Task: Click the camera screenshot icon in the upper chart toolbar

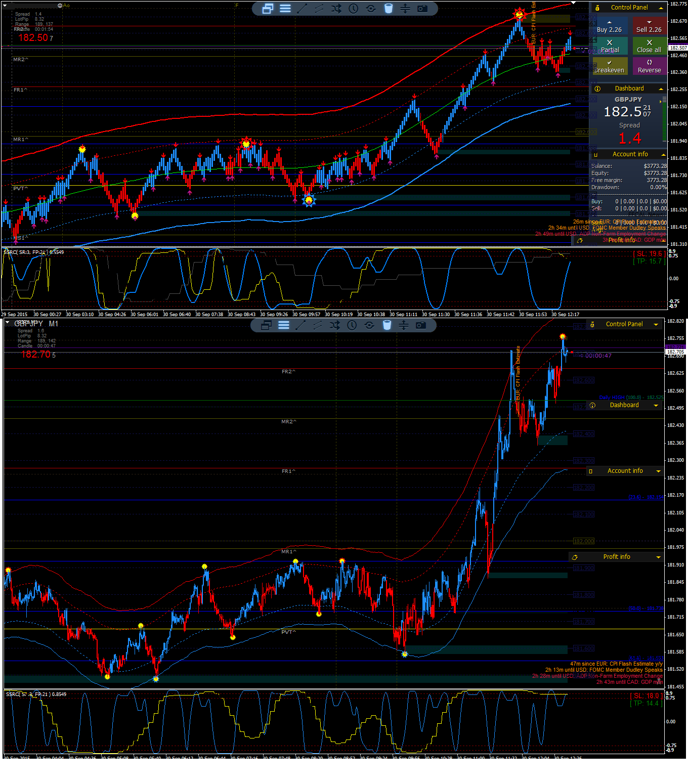Action: [x=422, y=9]
